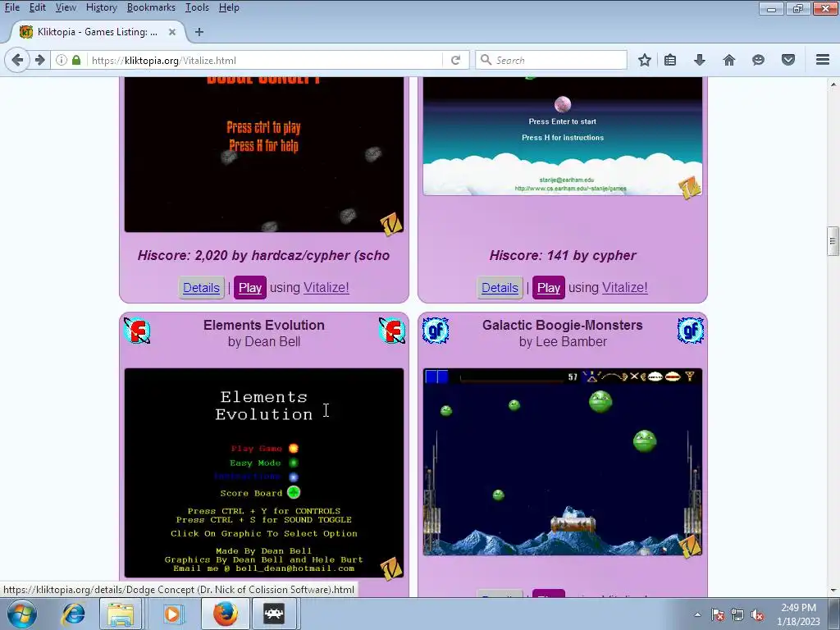Open a new tab with plus button
The image size is (840, 630).
199,32
